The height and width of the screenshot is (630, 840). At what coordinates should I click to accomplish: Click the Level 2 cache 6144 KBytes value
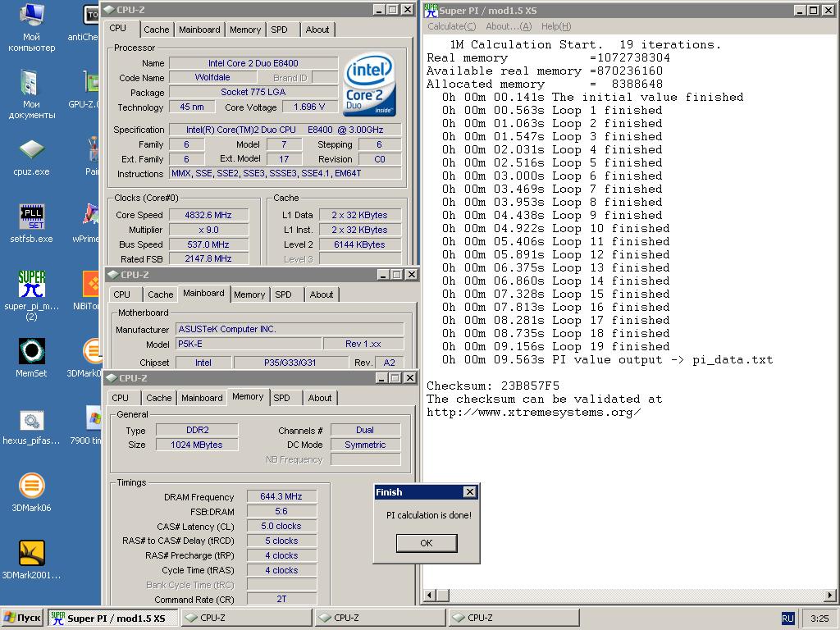click(x=360, y=244)
